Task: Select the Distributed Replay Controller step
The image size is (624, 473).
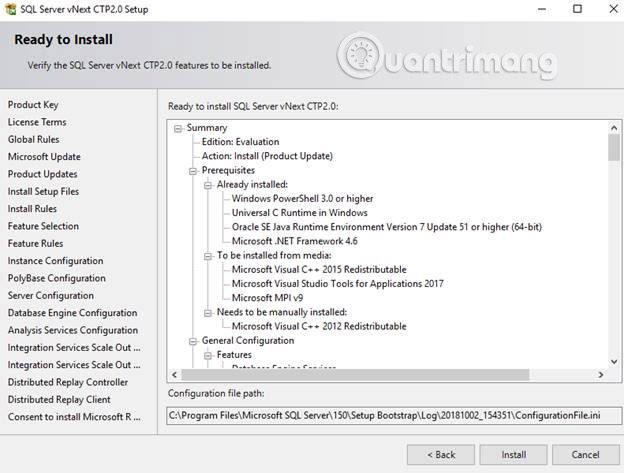Action: click(68, 382)
